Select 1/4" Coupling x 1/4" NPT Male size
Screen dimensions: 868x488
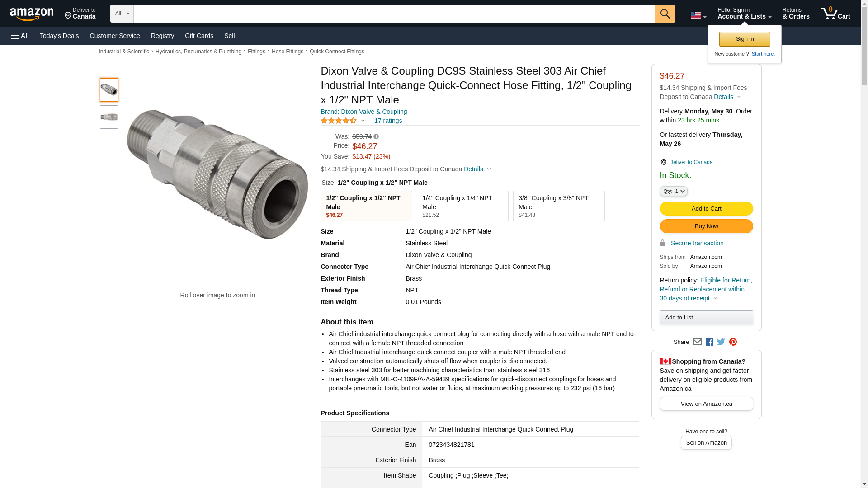point(462,206)
